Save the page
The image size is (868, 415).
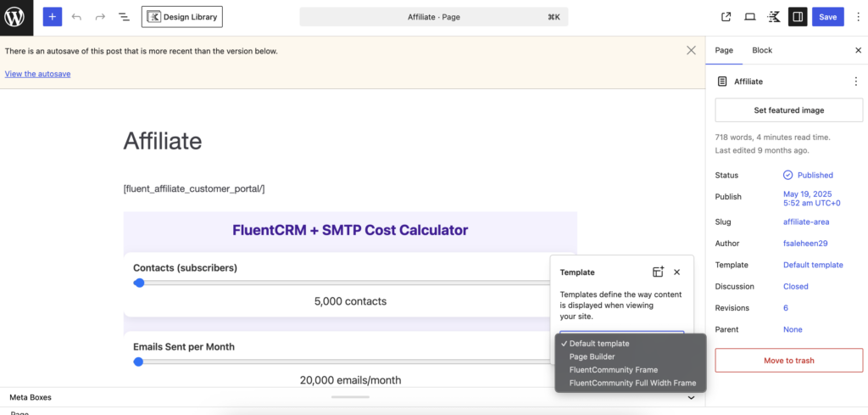[x=827, y=17]
